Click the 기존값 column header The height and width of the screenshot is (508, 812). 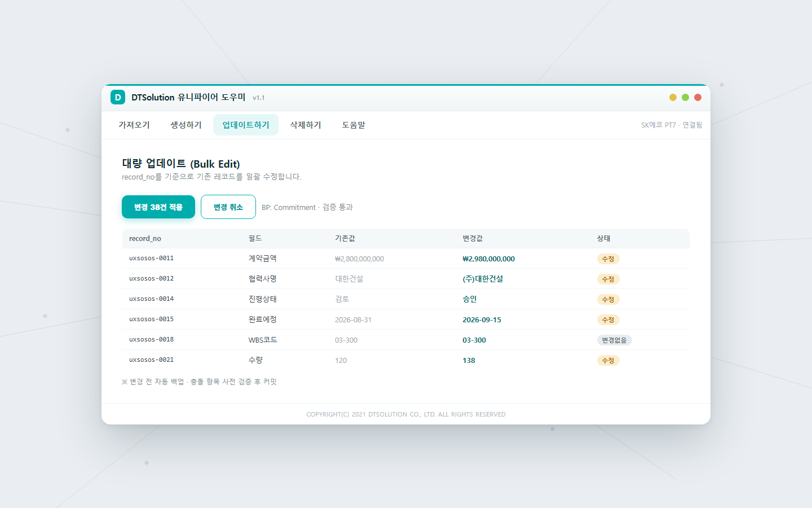pos(345,238)
